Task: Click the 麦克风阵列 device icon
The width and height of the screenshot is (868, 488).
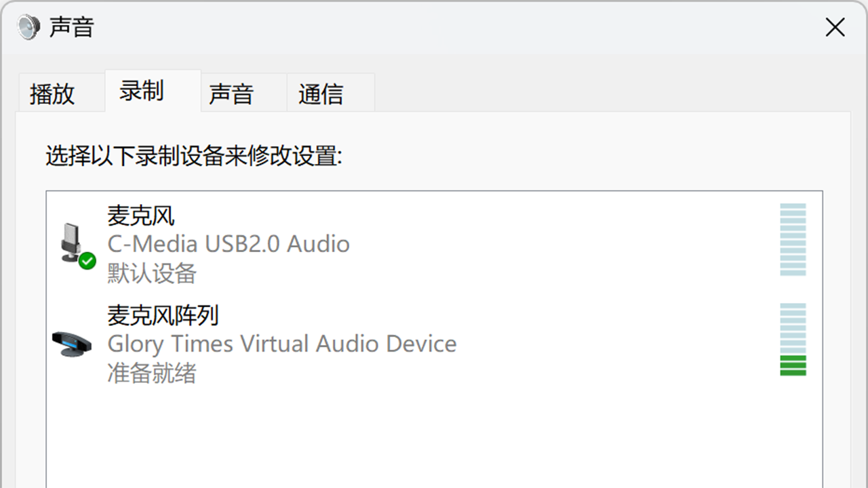Action: 71,344
